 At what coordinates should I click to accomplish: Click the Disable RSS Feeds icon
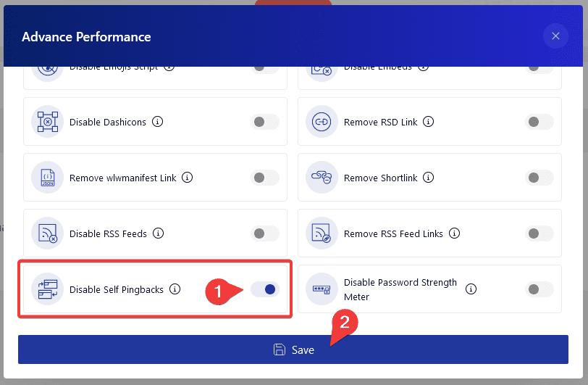[47, 233]
